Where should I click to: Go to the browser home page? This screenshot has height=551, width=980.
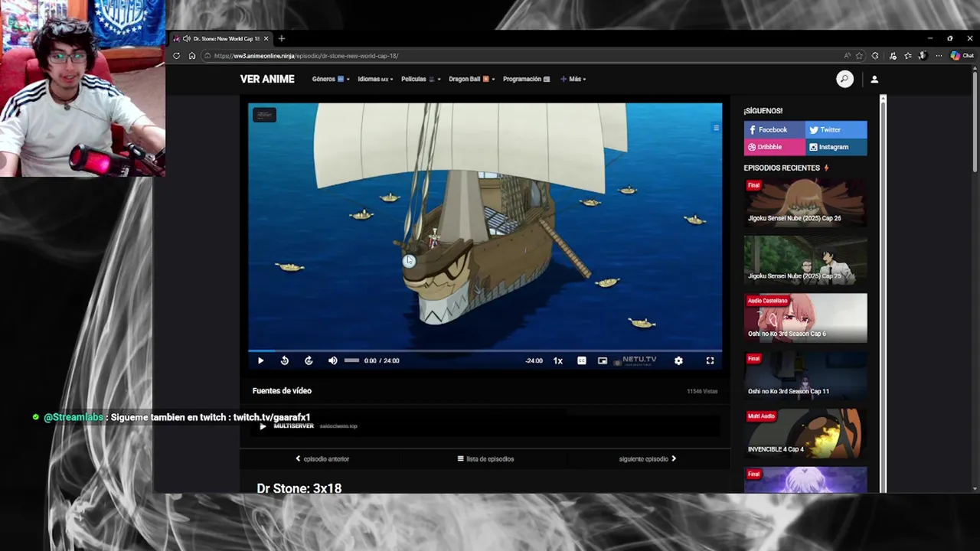tap(192, 56)
